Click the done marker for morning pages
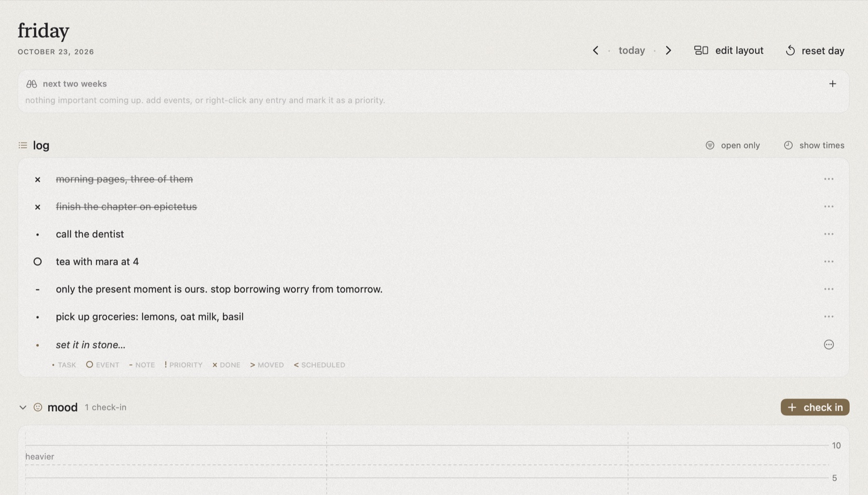Screen dimensions: 868x495 click(x=38, y=179)
